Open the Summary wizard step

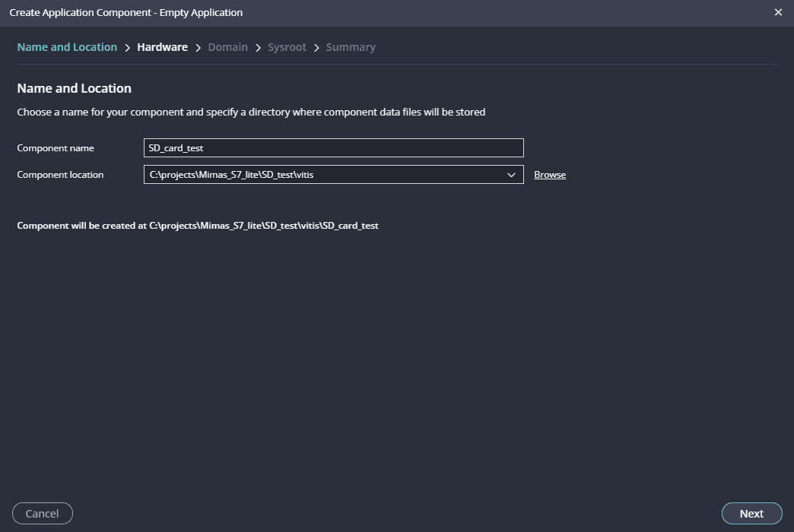[x=351, y=47]
